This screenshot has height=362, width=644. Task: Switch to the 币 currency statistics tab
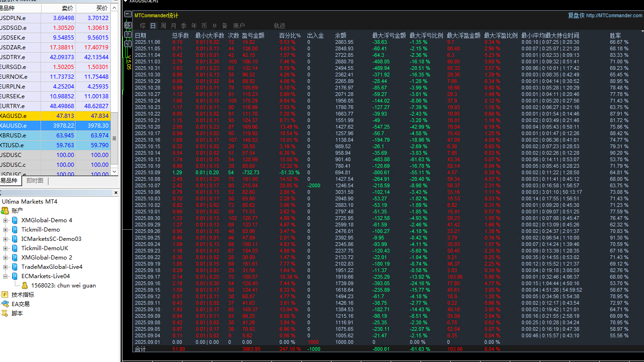click(204, 26)
